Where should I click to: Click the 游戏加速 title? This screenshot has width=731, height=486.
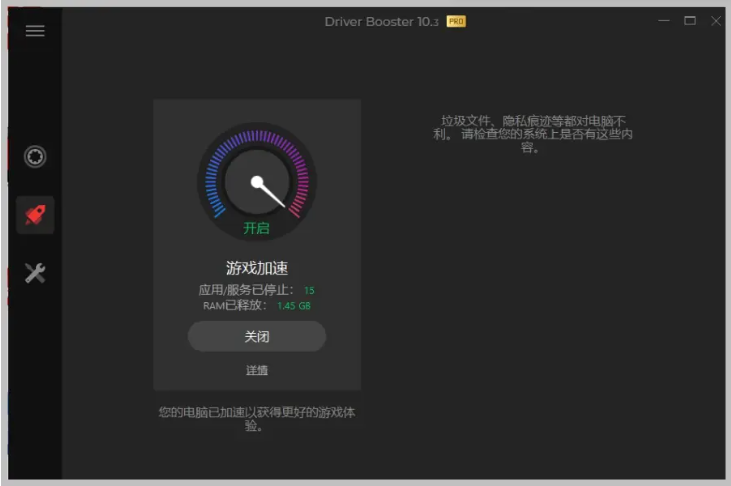click(257, 268)
